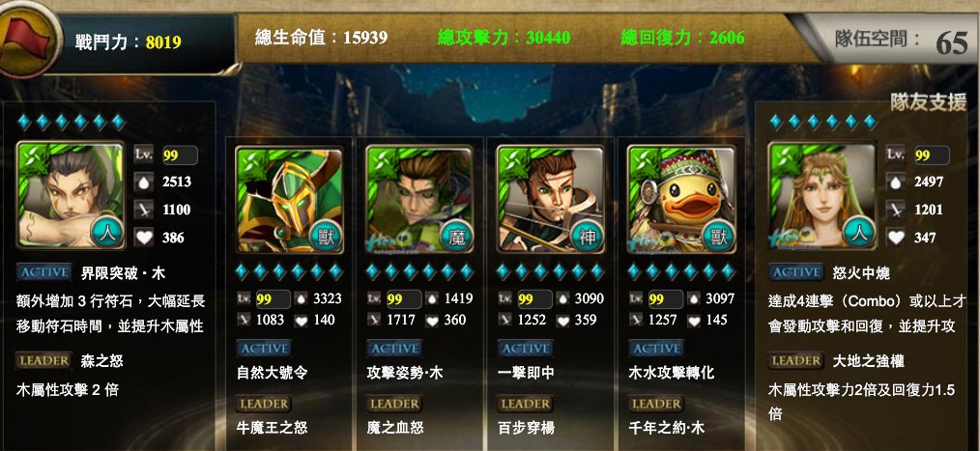This screenshot has width=980, height=451.
Task: Click the 神 race badge icon
Action: pyautogui.click(x=588, y=236)
